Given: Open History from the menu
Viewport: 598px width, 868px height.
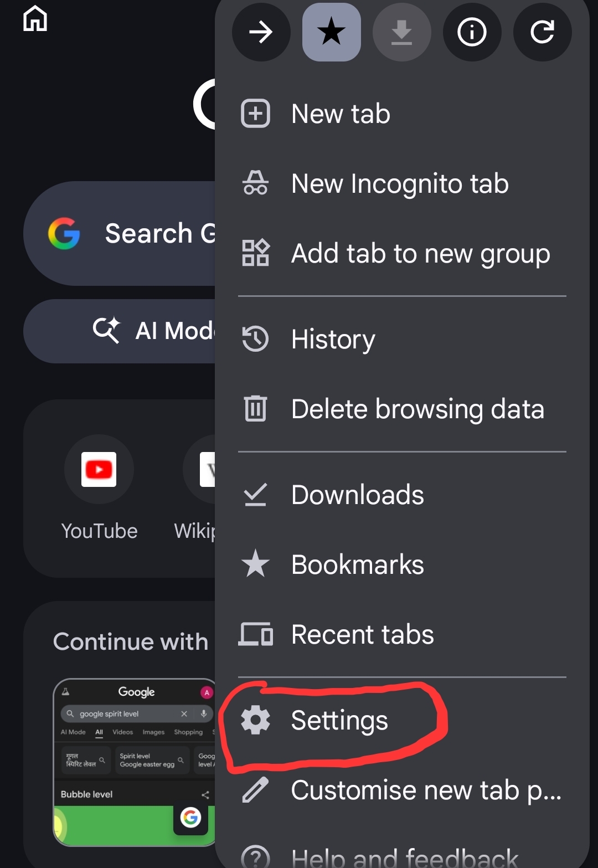Looking at the screenshot, I should pos(333,339).
